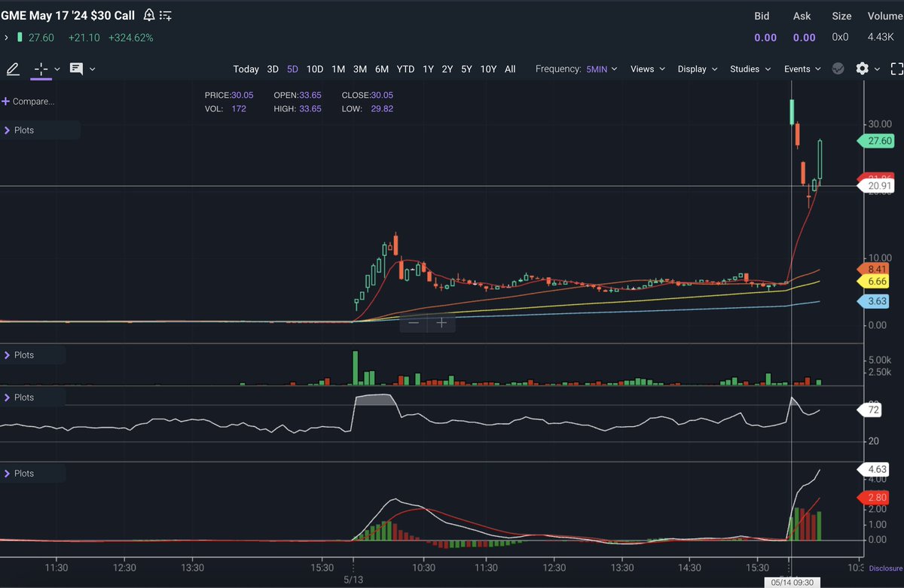The width and height of the screenshot is (904, 588).
Task: Open settings gear dropdown arrow
Action: [878, 69]
